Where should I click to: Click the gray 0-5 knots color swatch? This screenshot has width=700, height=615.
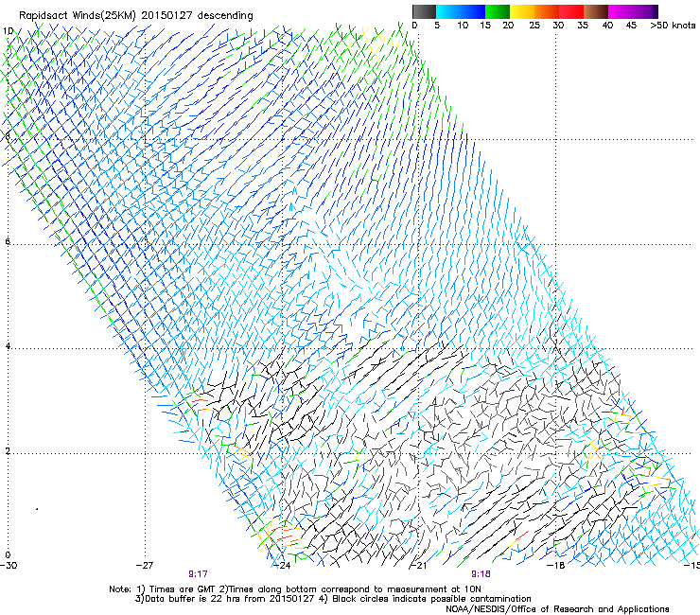424,11
